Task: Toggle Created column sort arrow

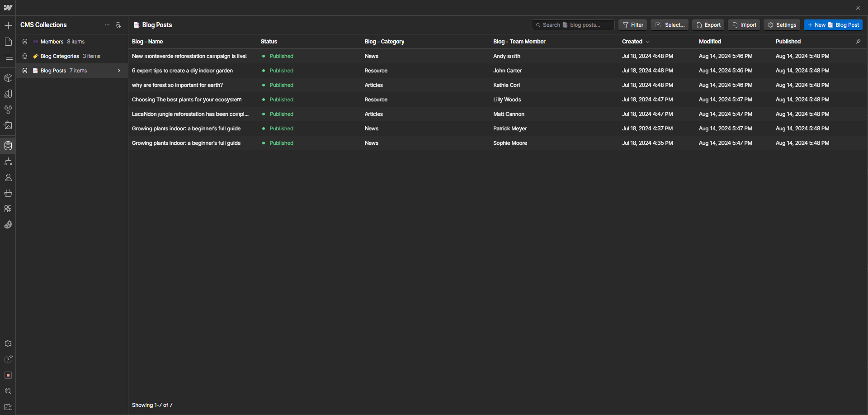Action: pyautogui.click(x=648, y=42)
